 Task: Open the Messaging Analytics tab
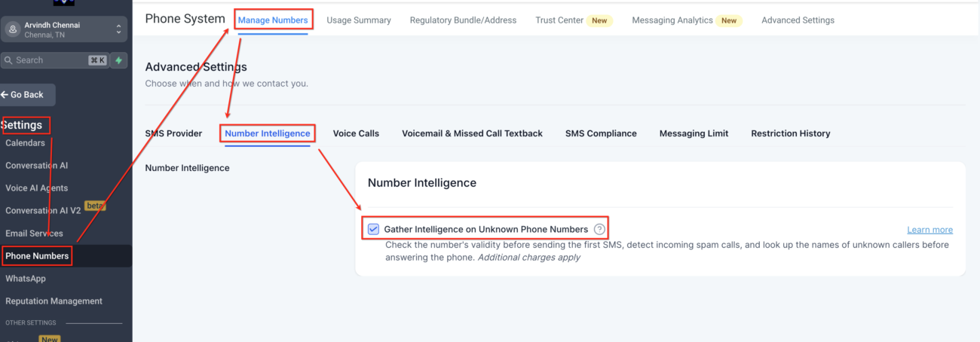pyautogui.click(x=672, y=20)
